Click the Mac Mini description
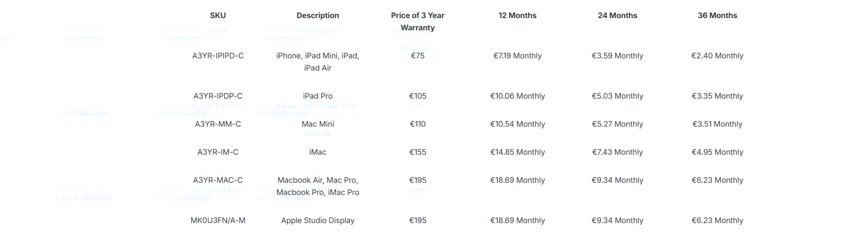 point(317,124)
